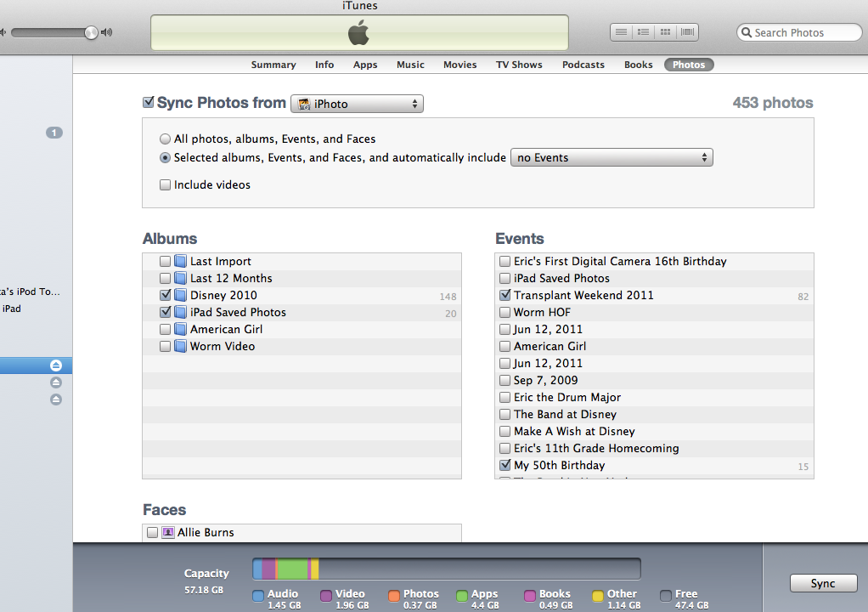Screen dimensions: 868x612
Task: Click the Apple logo in display
Action: pyautogui.click(x=358, y=32)
